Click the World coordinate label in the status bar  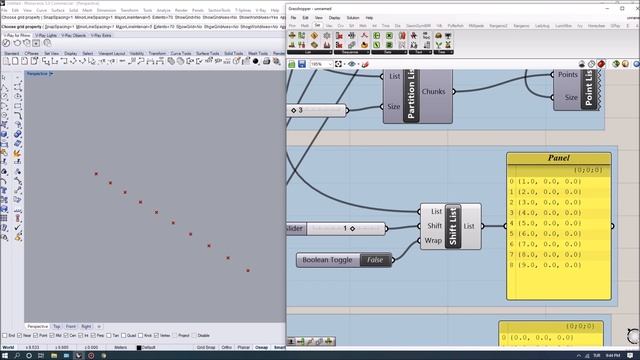coord(8,347)
